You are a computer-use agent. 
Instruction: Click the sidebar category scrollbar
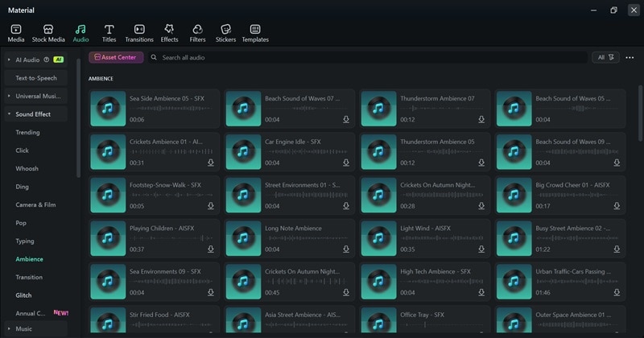pos(78,118)
